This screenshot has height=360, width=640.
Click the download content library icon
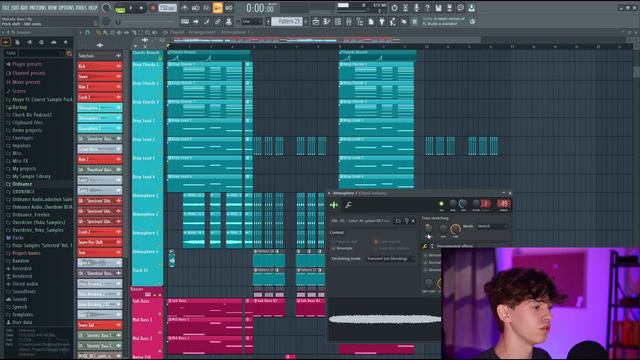pos(471,8)
